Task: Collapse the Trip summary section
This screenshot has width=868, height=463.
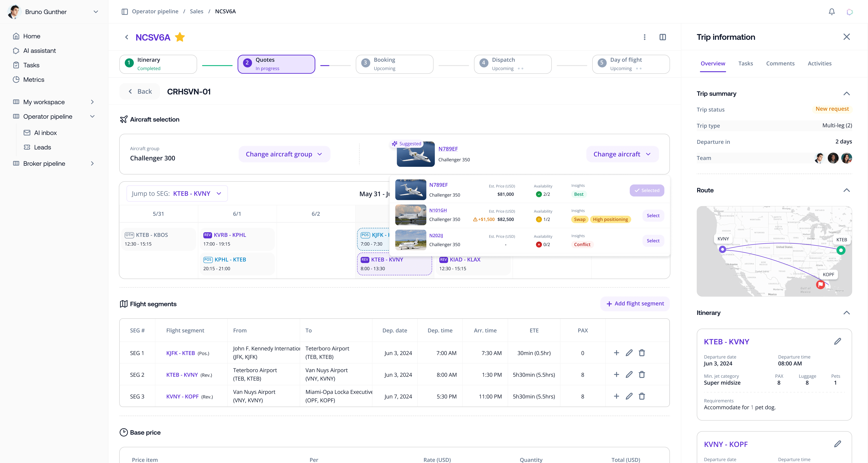Action: pyautogui.click(x=846, y=94)
